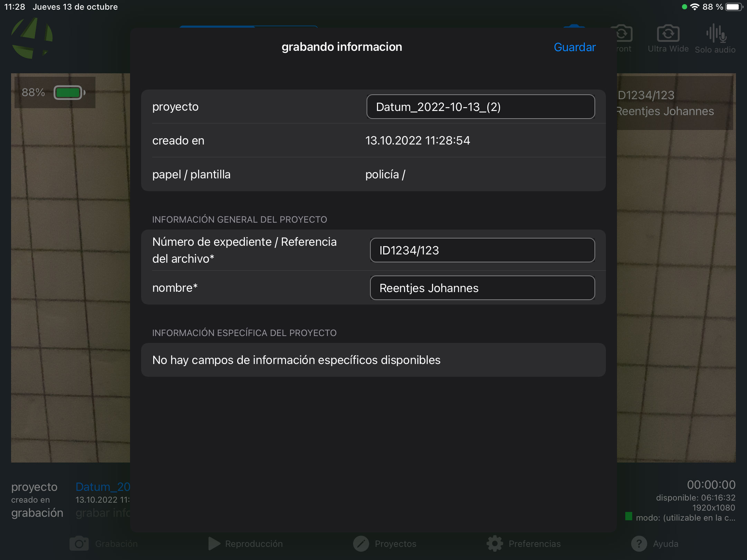
Task: Click the 00:00:00 recording timer
Action: pos(711,485)
